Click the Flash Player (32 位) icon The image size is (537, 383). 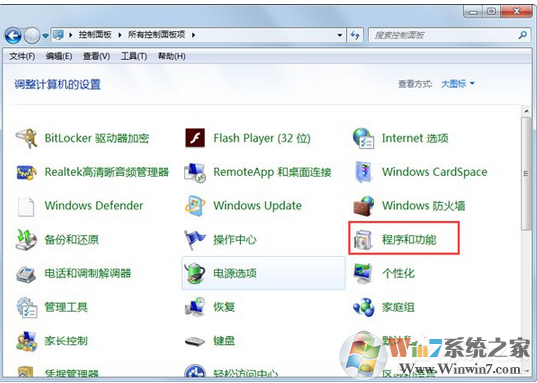click(195, 138)
